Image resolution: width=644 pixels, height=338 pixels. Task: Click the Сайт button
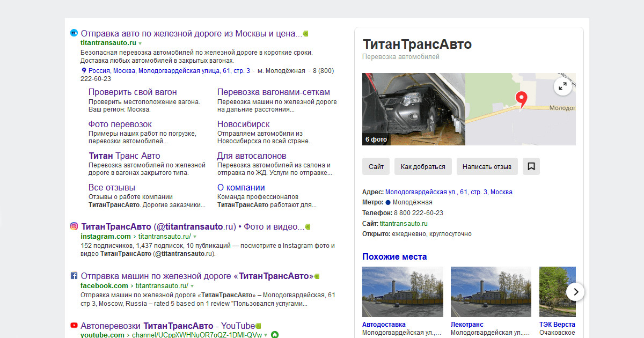click(376, 166)
